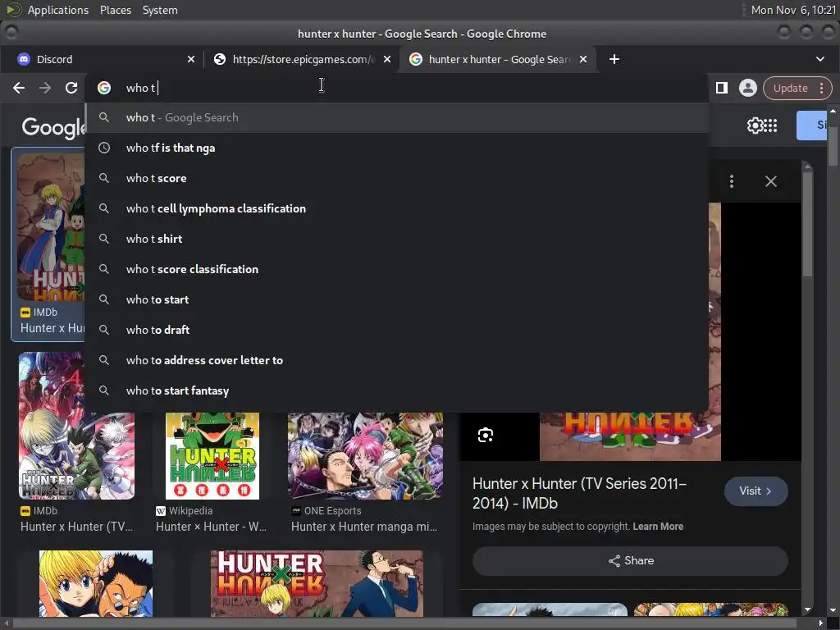Image resolution: width=840 pixels, height=630 pixels.
Task: Open image preview three-dot options
Action: [732, 181]
